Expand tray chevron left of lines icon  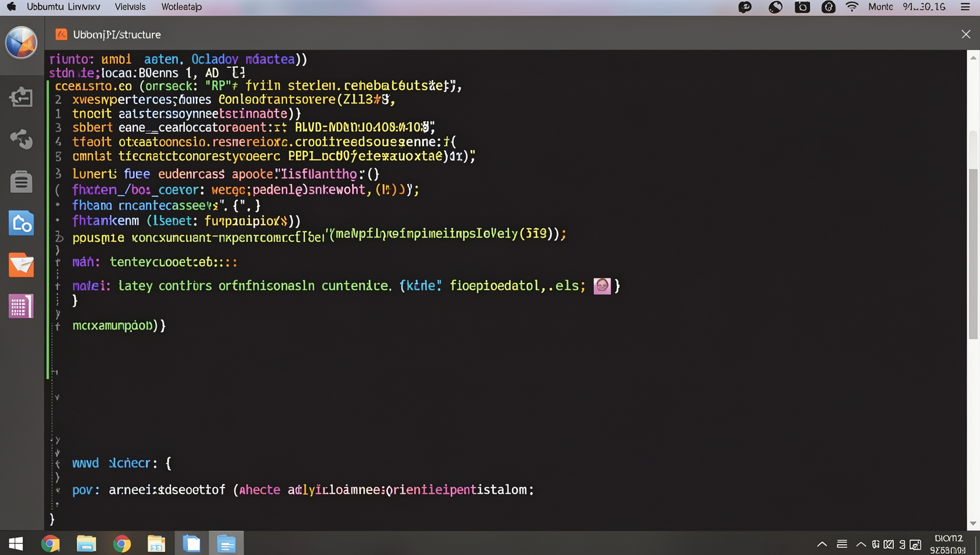(822, 544)
